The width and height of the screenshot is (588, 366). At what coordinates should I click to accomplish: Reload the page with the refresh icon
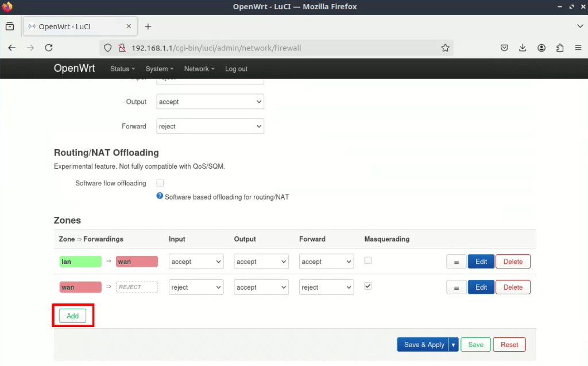[x=49, y=48]
